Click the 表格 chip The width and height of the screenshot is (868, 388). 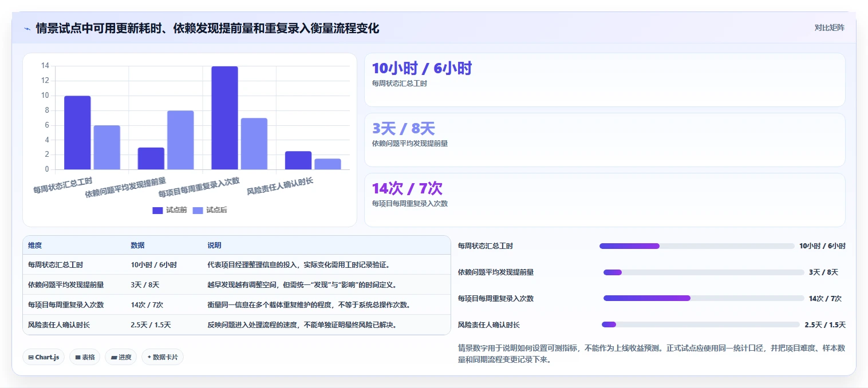pyautogui.click(x=85, y=357)
